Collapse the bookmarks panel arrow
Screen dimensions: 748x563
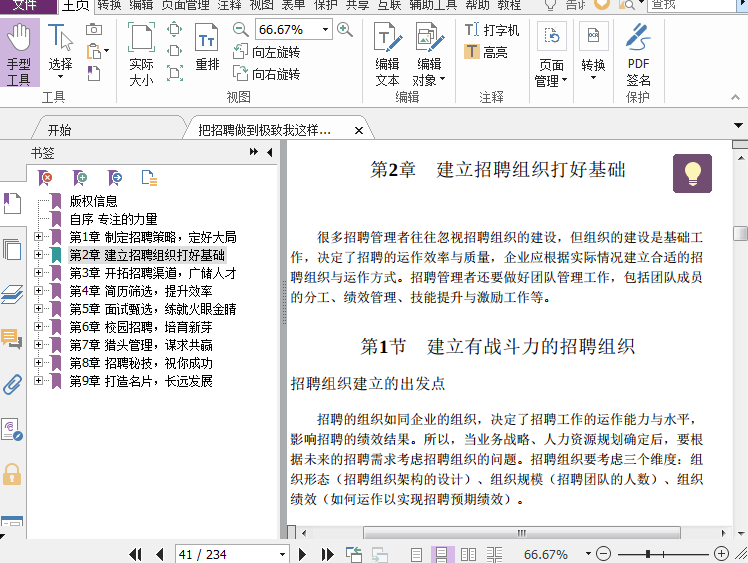(270, 152)
